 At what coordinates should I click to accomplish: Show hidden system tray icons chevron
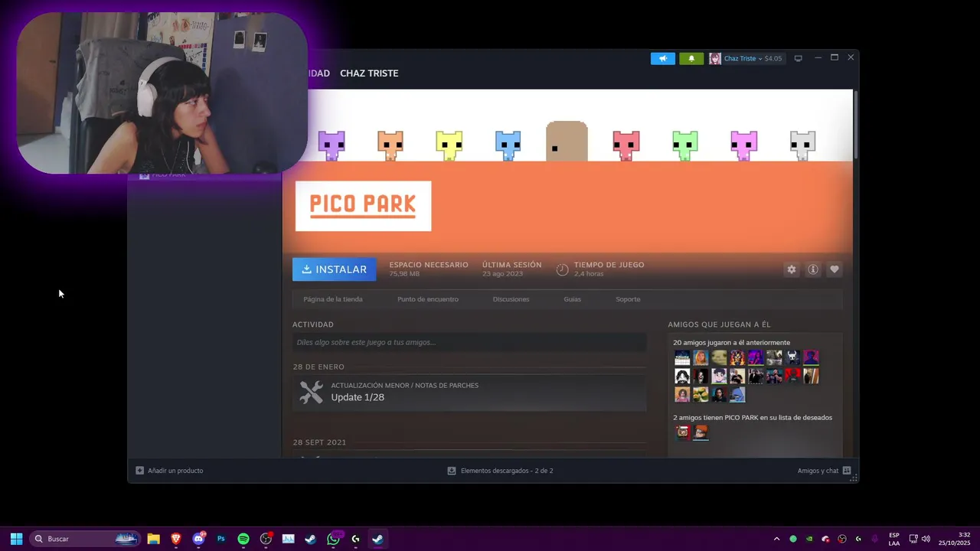click(776, 539)
